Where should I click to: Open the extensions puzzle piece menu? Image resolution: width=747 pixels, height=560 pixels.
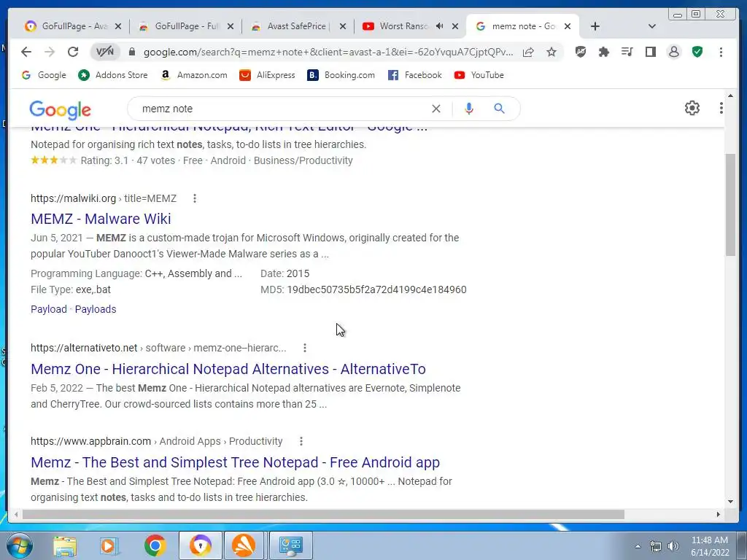point(603,52)
